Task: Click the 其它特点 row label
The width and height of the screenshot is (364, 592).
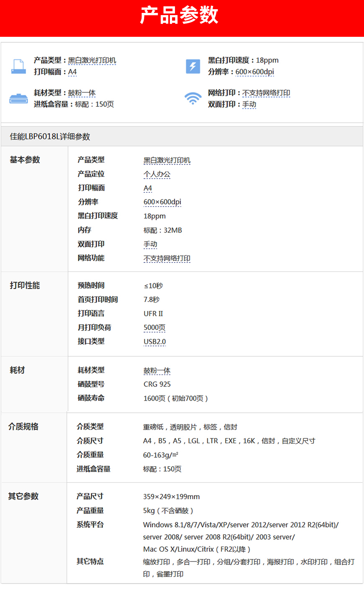Action: pos(90,561)
